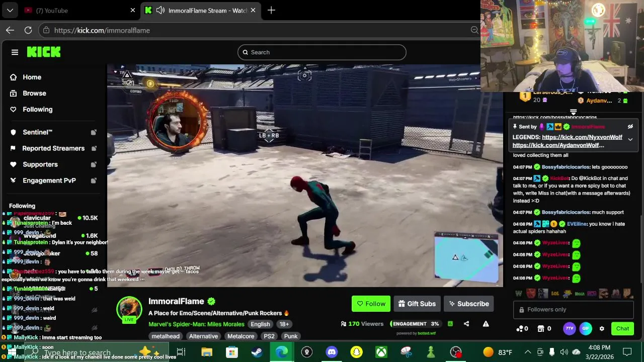Open Following in the sidebar
644x362 pixels.
pos(37,109)
